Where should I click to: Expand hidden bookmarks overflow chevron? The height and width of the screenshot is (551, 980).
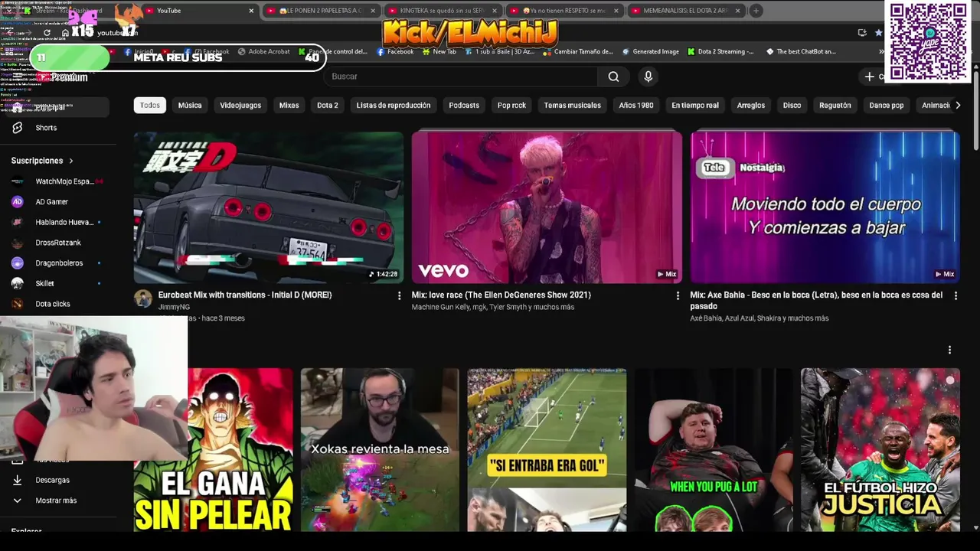point(880,52)
